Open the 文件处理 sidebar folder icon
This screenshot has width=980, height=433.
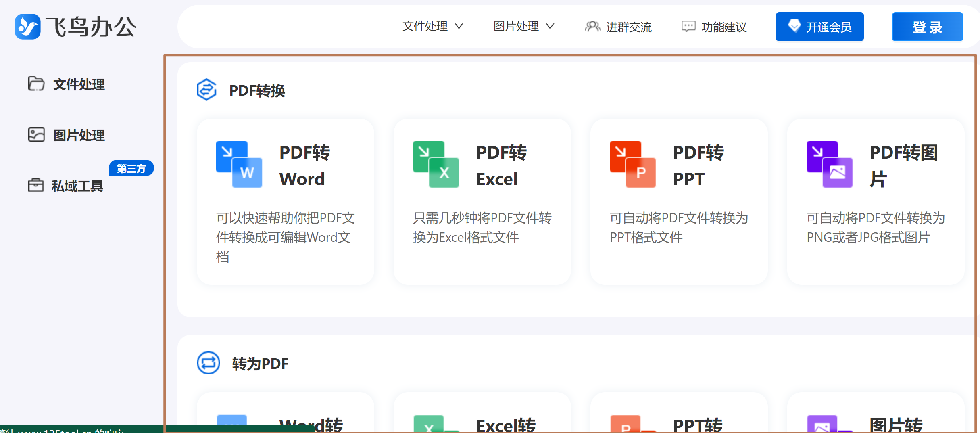tap(36, 84)
